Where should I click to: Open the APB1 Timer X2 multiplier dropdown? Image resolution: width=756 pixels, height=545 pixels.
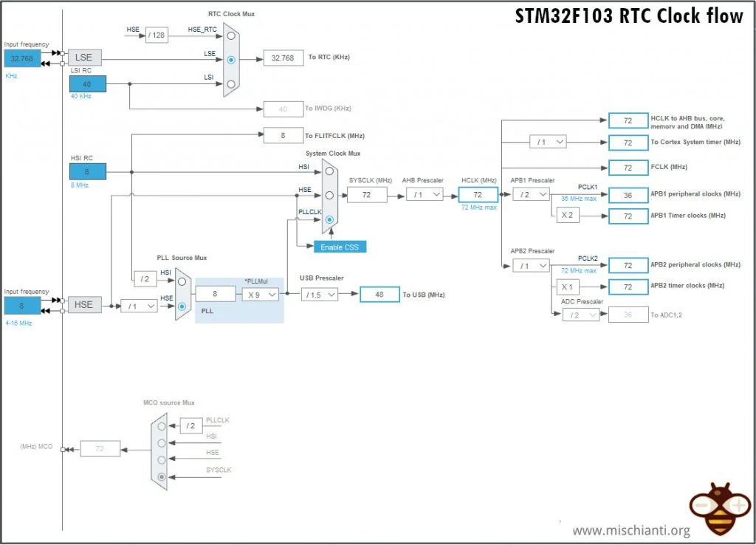(x=567, y=215)
